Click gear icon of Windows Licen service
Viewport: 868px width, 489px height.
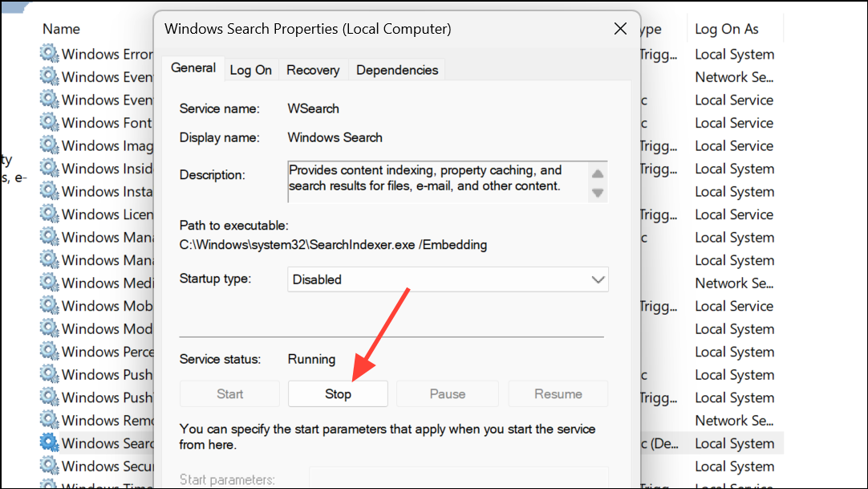[49, 214]
